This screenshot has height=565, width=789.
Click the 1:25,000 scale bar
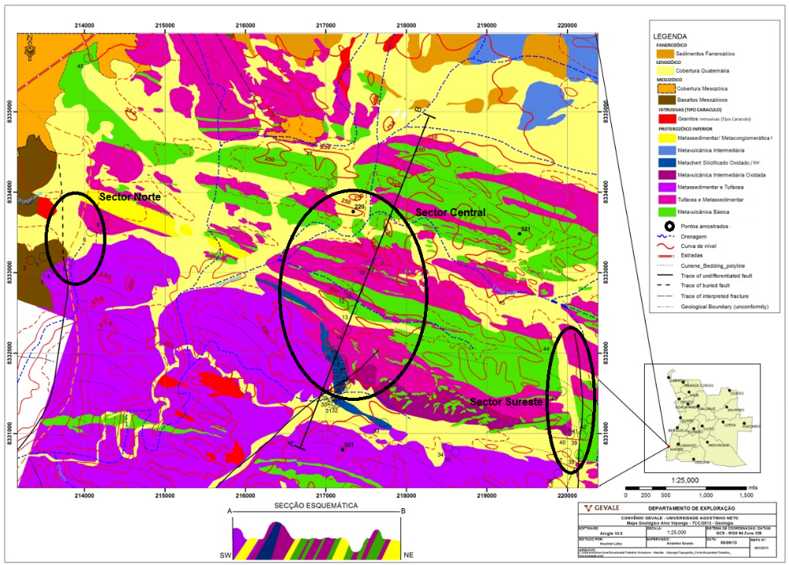[x=686, y=490]
